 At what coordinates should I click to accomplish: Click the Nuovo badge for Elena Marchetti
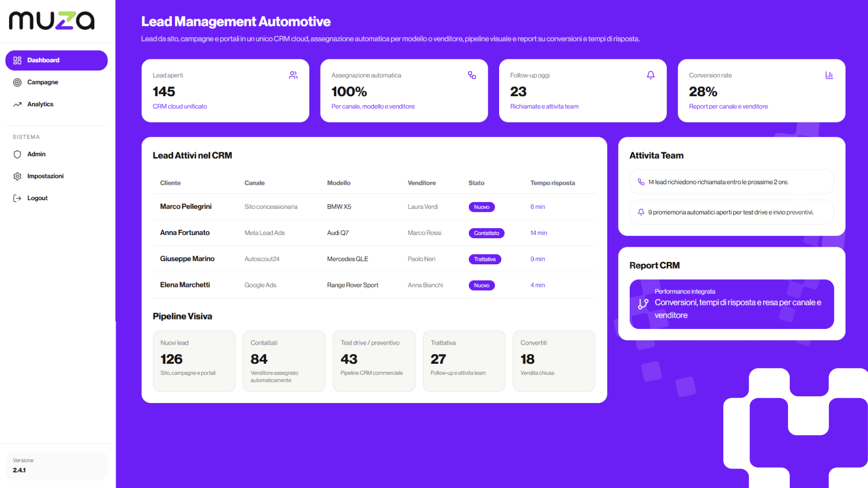481,286
